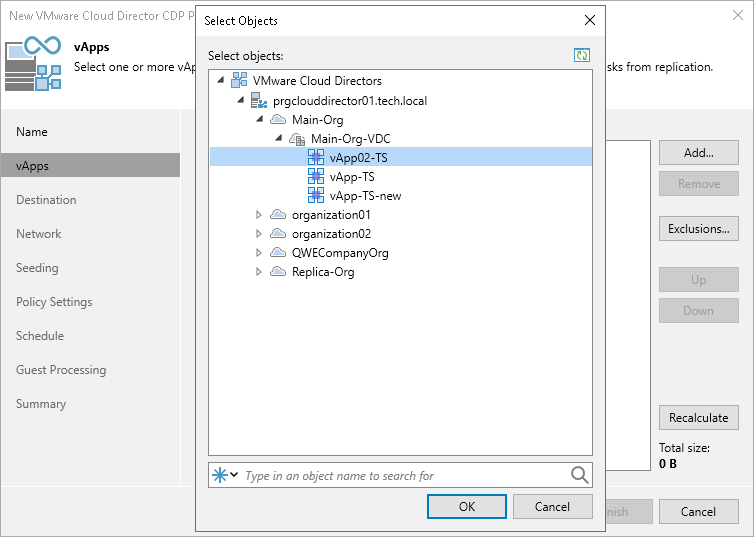Click the Main-Org cloud icon
The width and height of the screenshot is (754, 537).
point(278,119)
